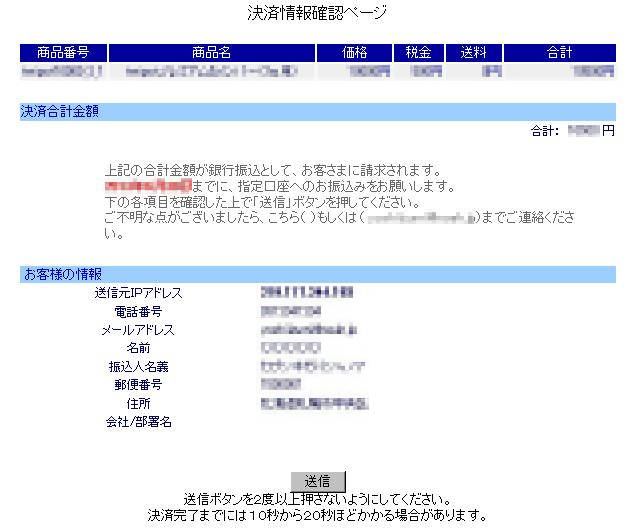Click the 送信ボタンを2度以上押さない warning text

[318, 499]
